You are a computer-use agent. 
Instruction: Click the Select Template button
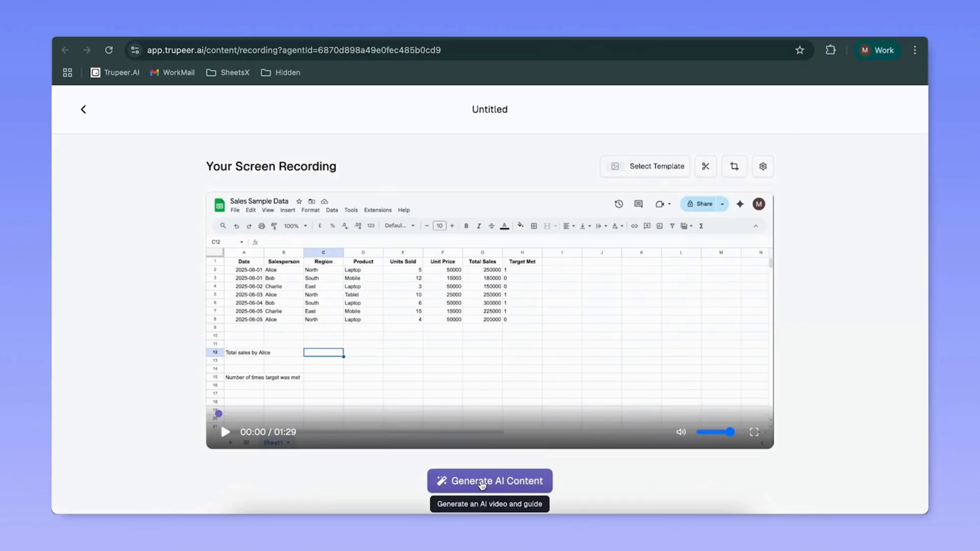pos(645,166)
